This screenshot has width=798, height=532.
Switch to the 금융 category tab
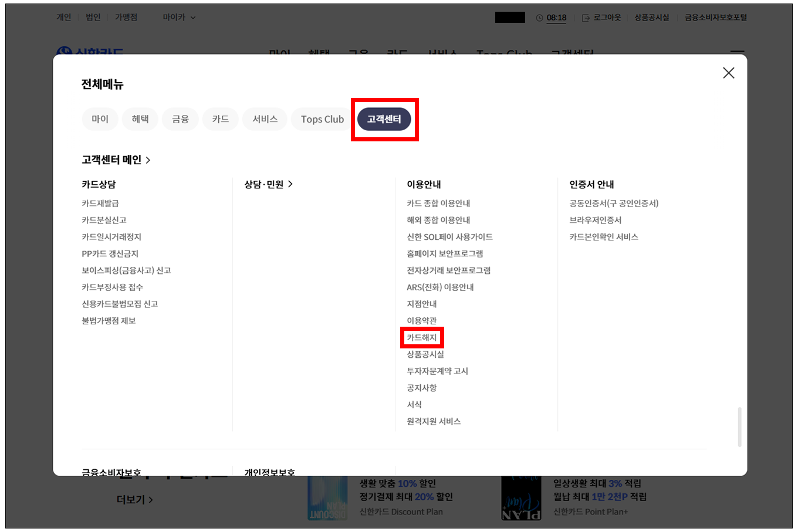point(180,119)
